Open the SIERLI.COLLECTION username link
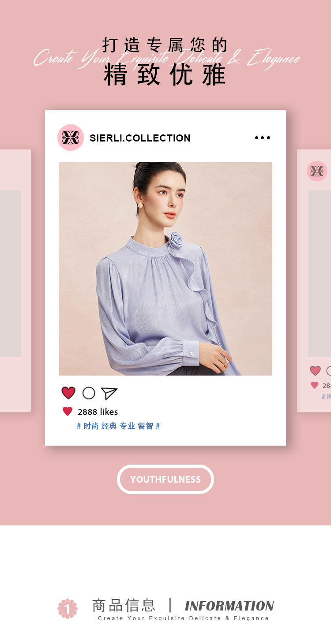The width and height of the screenshot is (331, 644). [x=140, y=138]
